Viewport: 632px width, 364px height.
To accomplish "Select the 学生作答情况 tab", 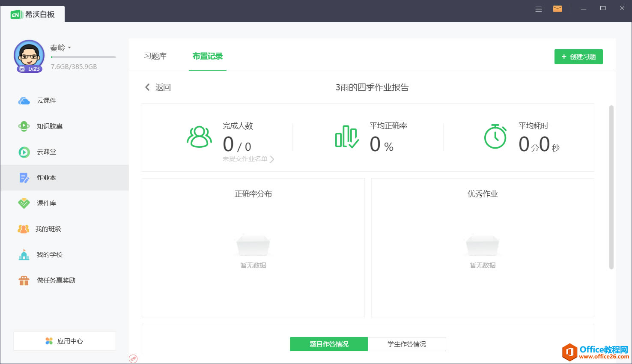I will coord(407,344).
